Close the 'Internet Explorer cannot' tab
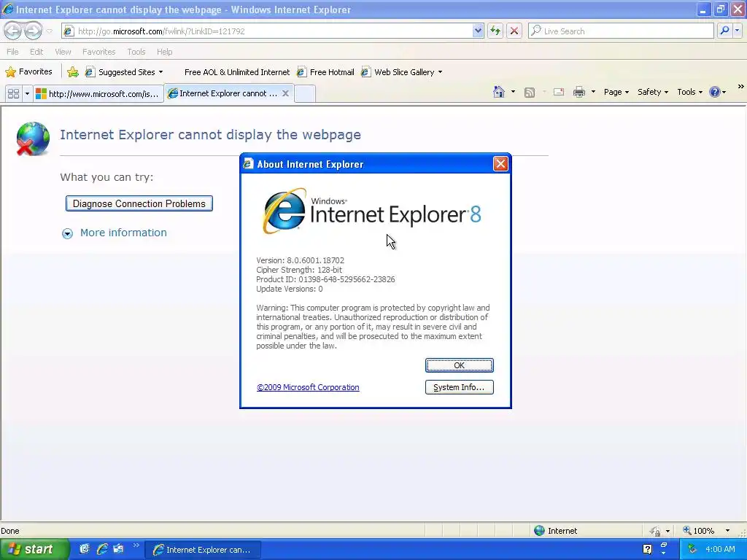 click(x=285, y=93)
